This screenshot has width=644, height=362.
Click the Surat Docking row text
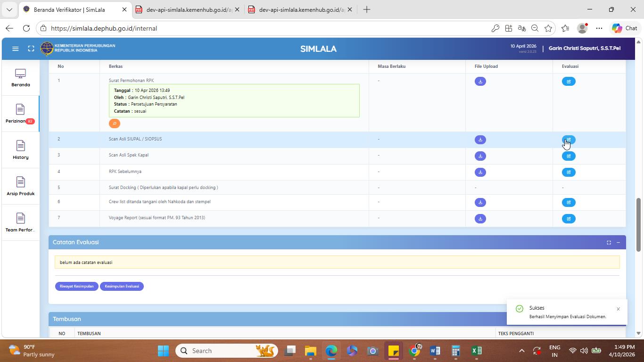(x=163, y=188)
